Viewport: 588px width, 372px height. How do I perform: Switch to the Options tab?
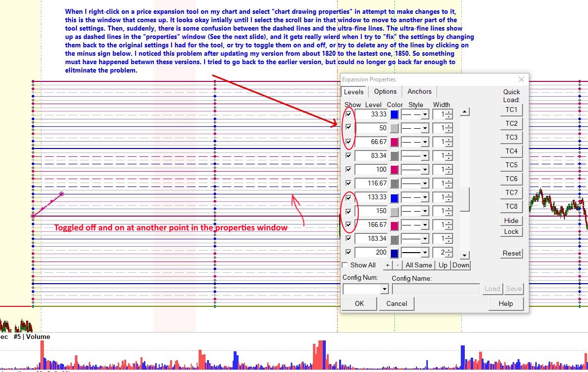coord(385,91)
